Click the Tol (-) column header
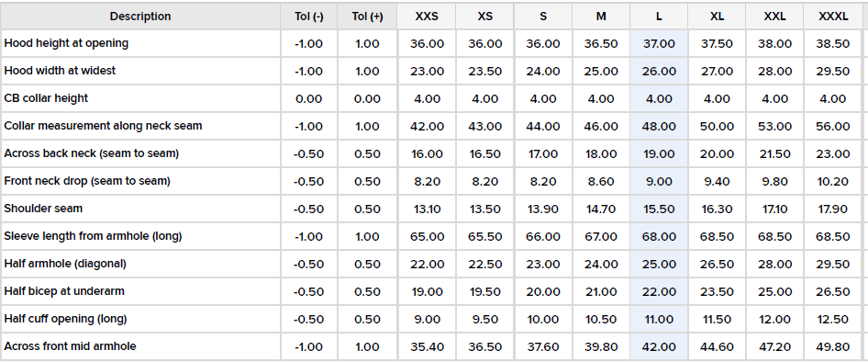This screenshot has height=362, width=868. click(x=309, y=16)
